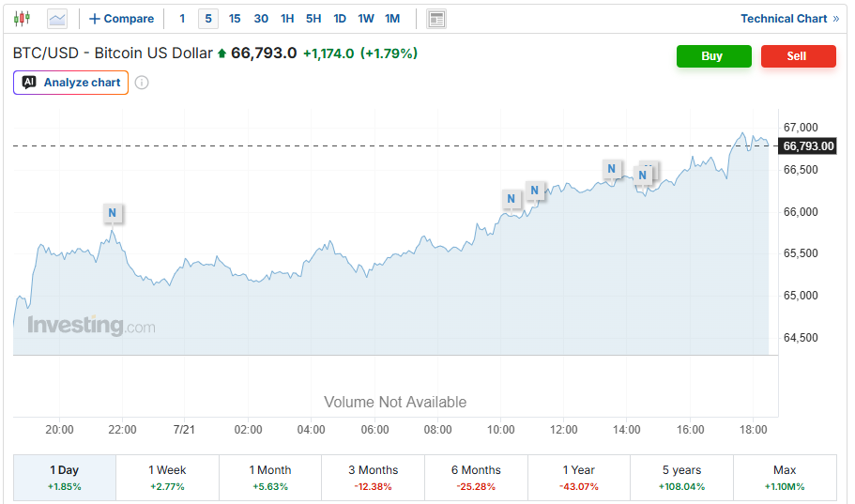Add a comparison with Compare
This screenshot has height=504, width=855.
coord(121,19)
